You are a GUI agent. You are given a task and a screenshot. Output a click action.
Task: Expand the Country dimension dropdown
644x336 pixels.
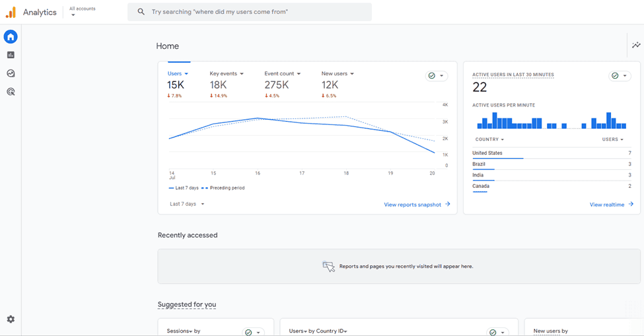tap(489, 140)
